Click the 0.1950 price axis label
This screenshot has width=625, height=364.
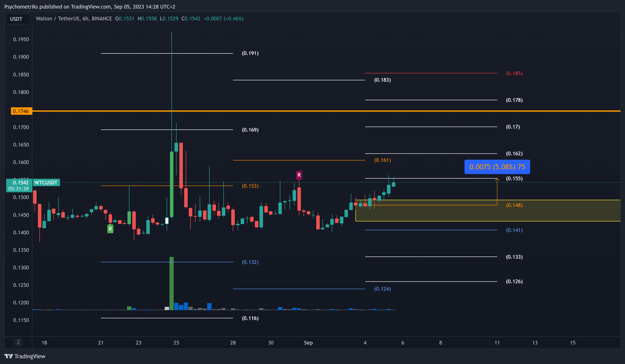(x=21, y=39)
